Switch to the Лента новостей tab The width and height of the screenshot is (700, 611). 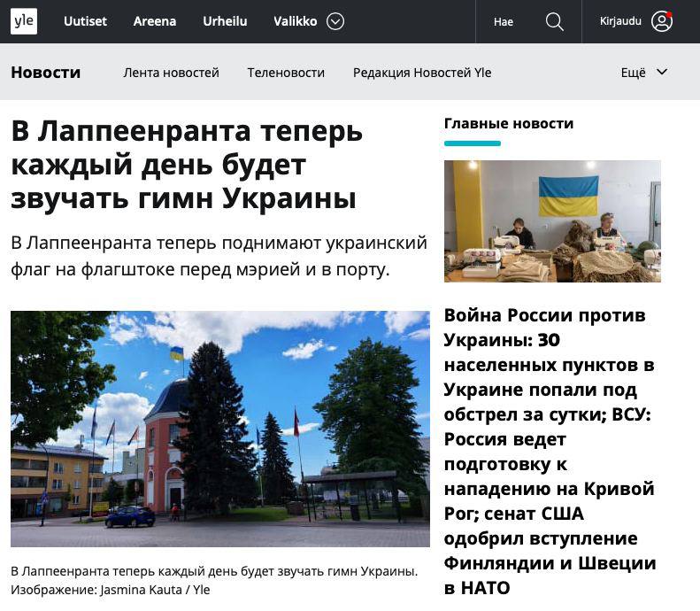(171, 73)
